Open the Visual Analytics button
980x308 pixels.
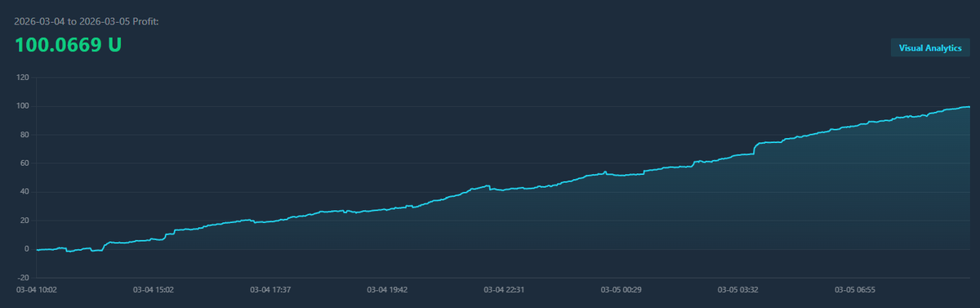click(x=930, y=48)
